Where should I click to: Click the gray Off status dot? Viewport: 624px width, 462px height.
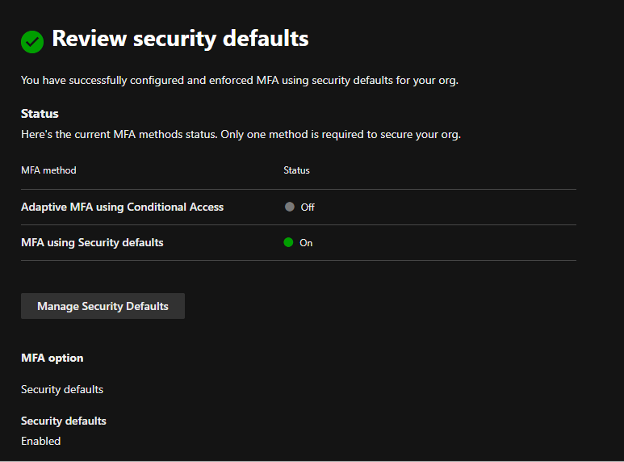coord(289,207)
